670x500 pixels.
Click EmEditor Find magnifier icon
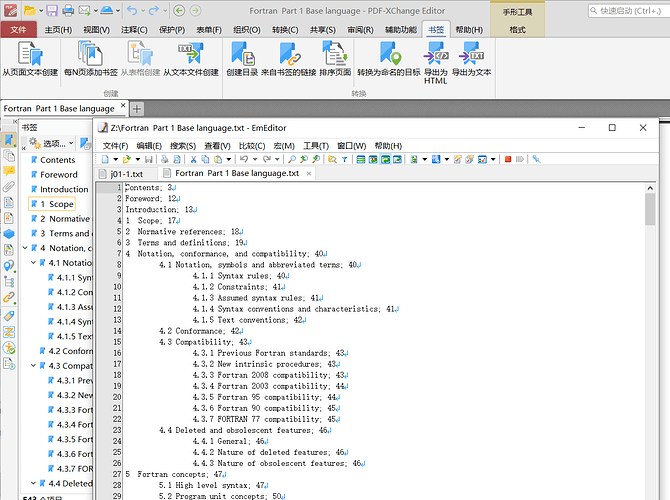(291, 159)
